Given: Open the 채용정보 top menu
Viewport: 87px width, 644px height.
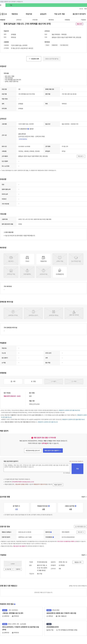Looking at the screenshot, I should [15, 14].
